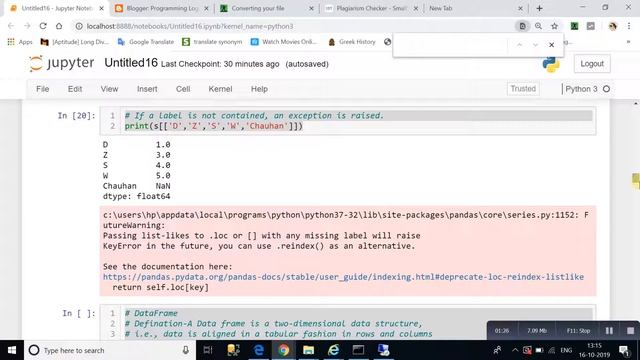The image size is (640, 360).
Task: Open Microsoft Edge from the taskbar
Action: (259, 350)
